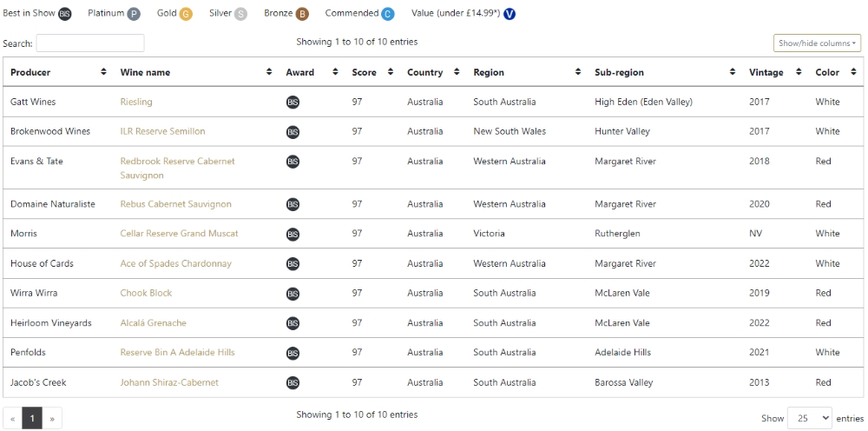Click the award badge for Morris
The height and width of the screenshot is (431, 868).
pos(293,234)
